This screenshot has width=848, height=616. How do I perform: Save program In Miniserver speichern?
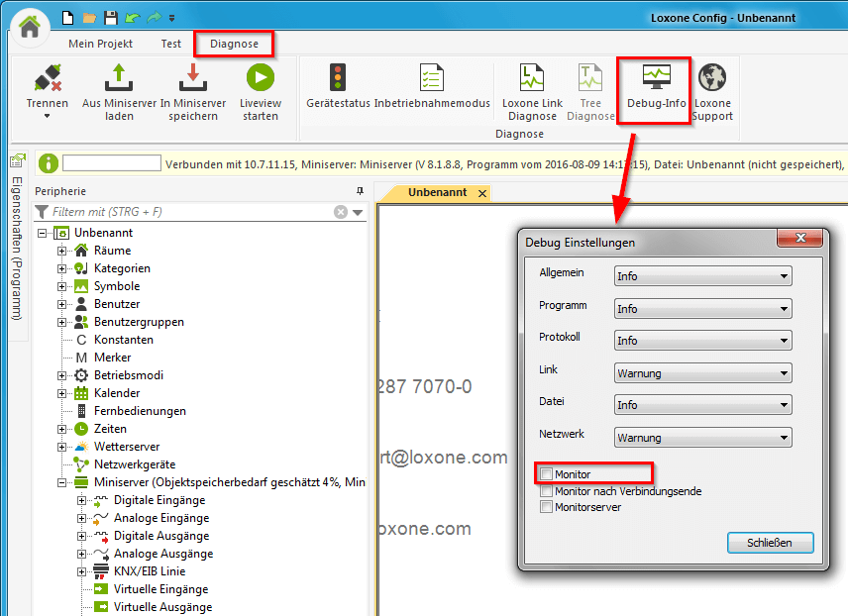192,89
